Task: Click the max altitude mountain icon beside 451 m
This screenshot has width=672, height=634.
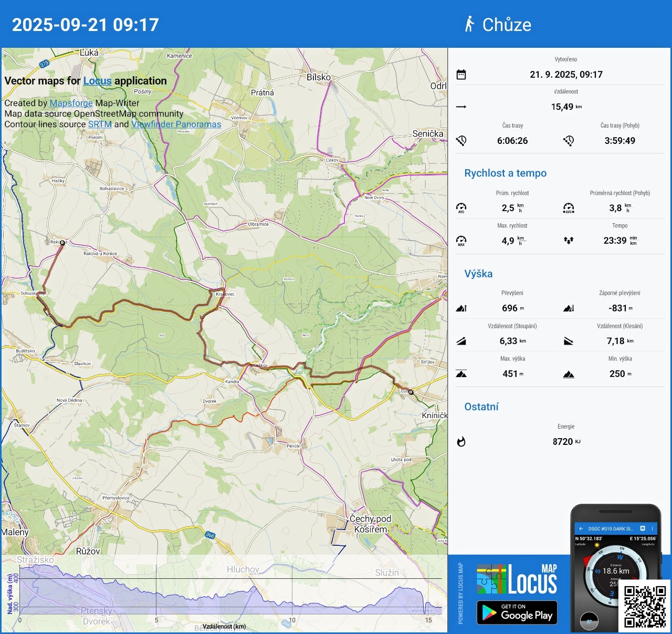Action: pyautogui.click(x=461, y=374)
